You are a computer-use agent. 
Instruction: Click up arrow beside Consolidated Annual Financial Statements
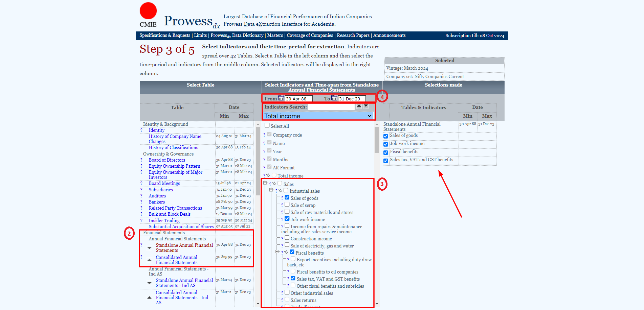coord(149,260)
